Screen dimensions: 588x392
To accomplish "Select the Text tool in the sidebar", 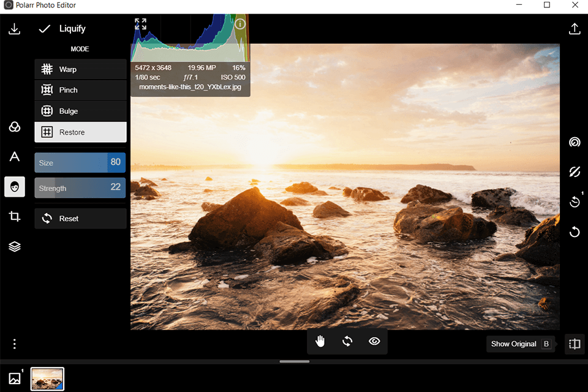I will coord(14,157).
